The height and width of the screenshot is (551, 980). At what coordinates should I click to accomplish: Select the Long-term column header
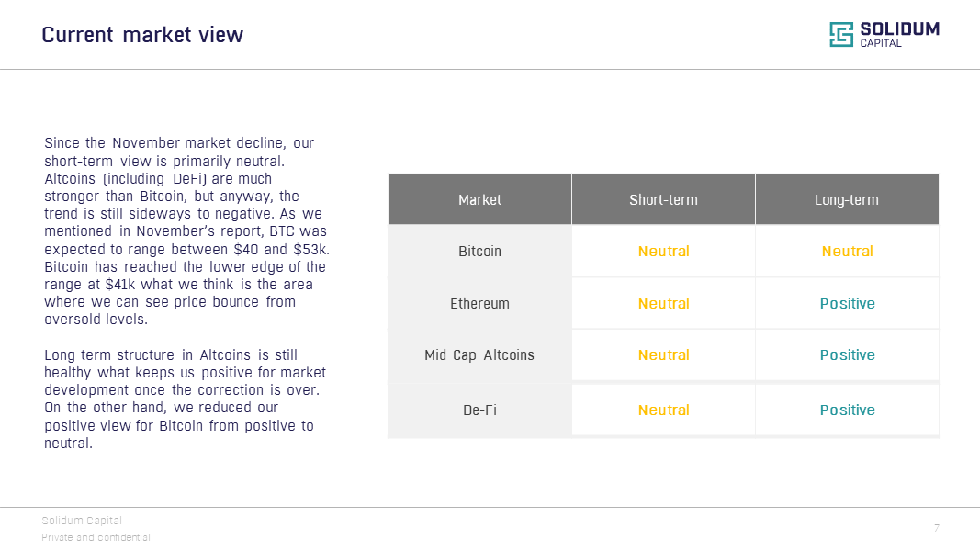coord(847,199)
